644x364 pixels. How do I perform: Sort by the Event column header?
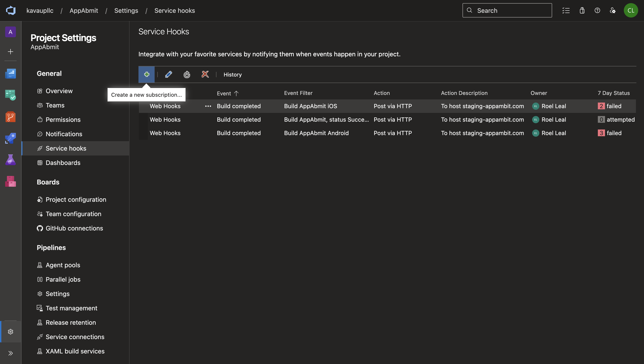224,93
